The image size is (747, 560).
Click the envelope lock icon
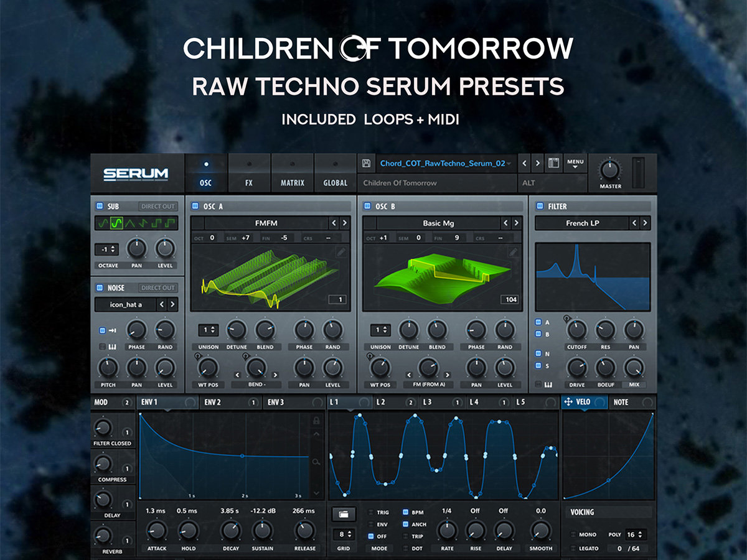click(316, 421)
